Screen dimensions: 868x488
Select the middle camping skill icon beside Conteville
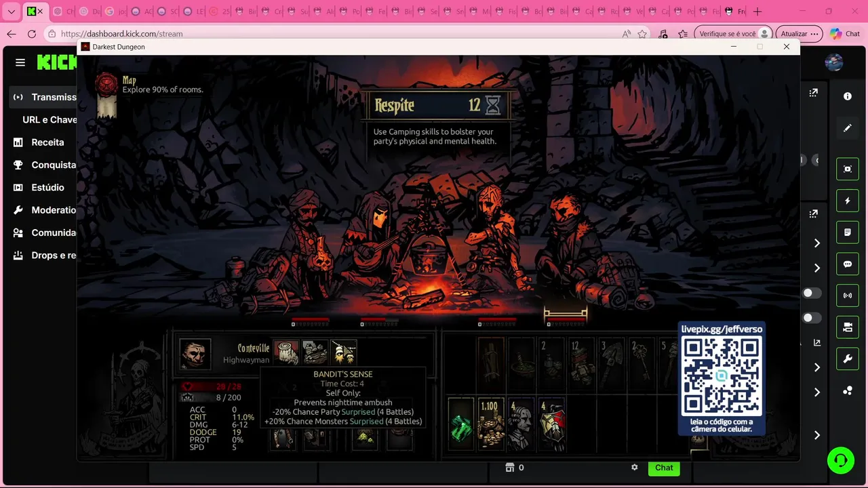point(315,352)
